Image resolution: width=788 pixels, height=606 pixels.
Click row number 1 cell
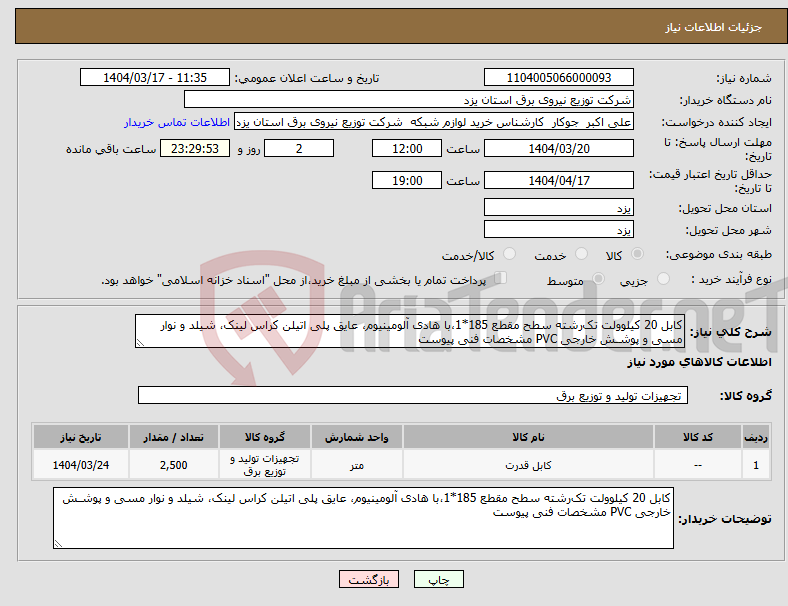(756, 465)
